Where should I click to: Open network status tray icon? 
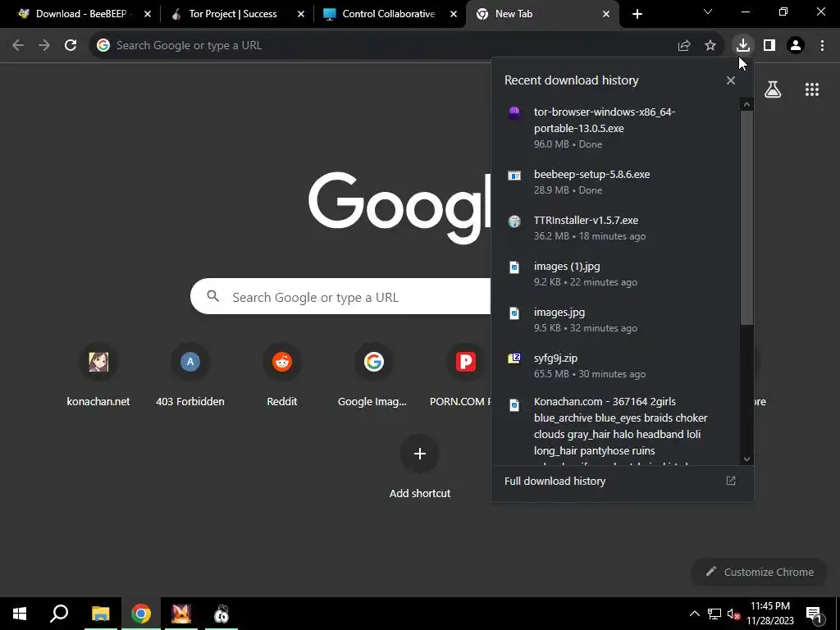(714, 614)
